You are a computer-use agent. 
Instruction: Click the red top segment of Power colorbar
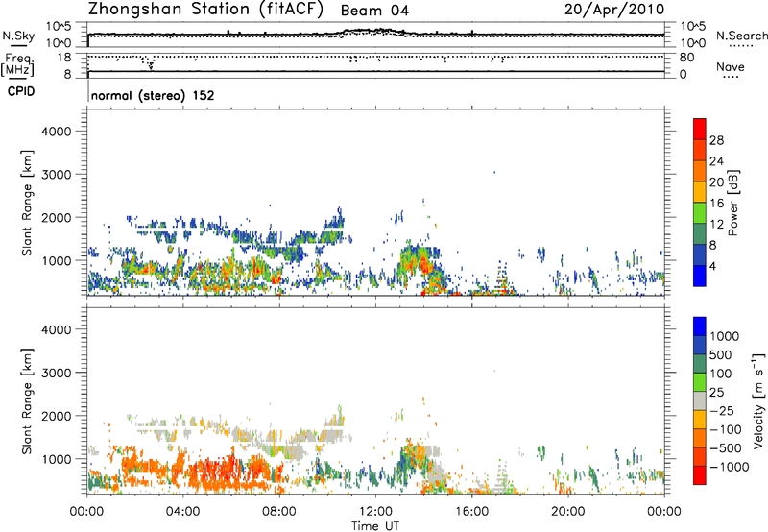coord(700,129)
